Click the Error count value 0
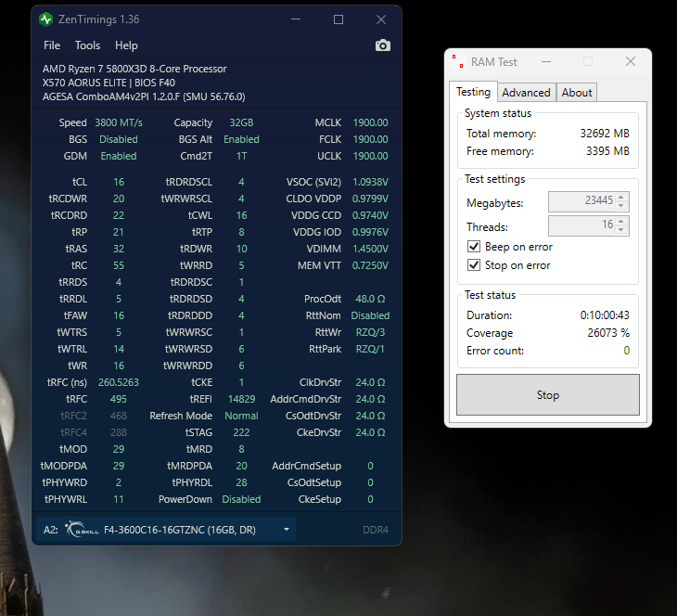Viewport: 677px width, 616px height. point(627,351)
